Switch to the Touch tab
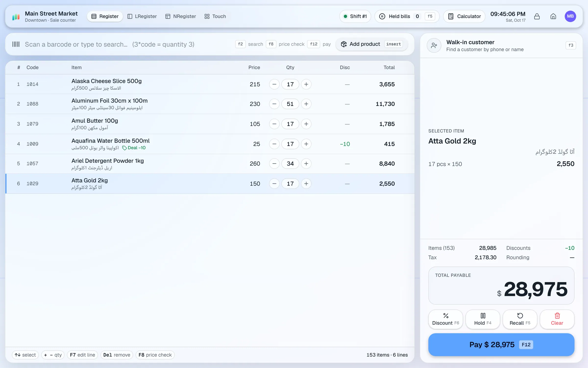Image resolution: width=588 pixels, height=368 pixels. [215, 16]
